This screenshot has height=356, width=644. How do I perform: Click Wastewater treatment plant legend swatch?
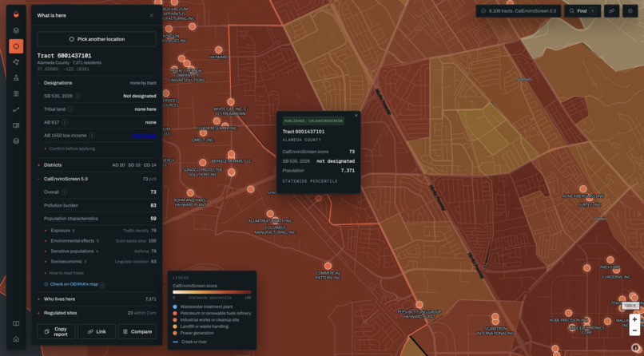[x=175, y=307]
